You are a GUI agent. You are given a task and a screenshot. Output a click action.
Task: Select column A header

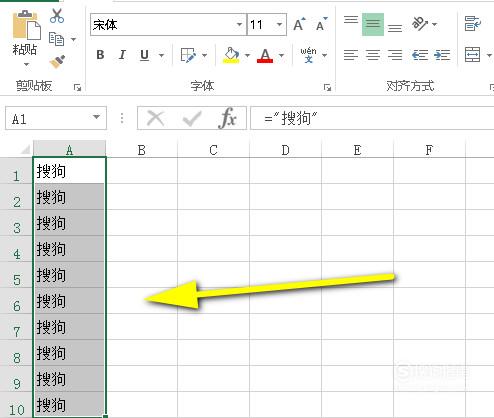69,149
